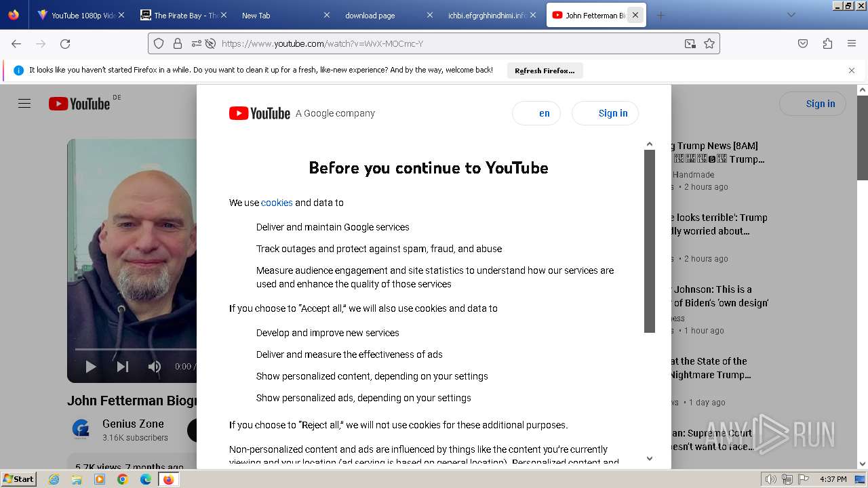
Task: Open the YouTube hamburger guide menu
Action: [24, 104]
